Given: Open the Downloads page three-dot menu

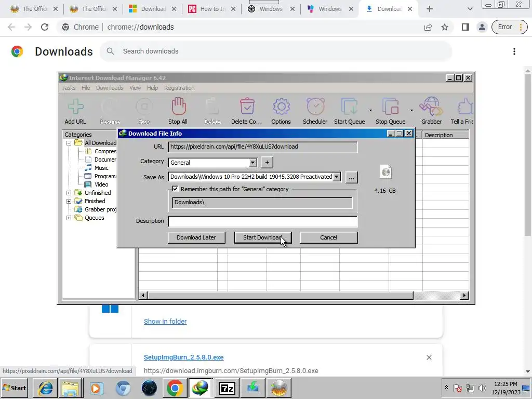Looking at the screenshot, I should [514, 51].
